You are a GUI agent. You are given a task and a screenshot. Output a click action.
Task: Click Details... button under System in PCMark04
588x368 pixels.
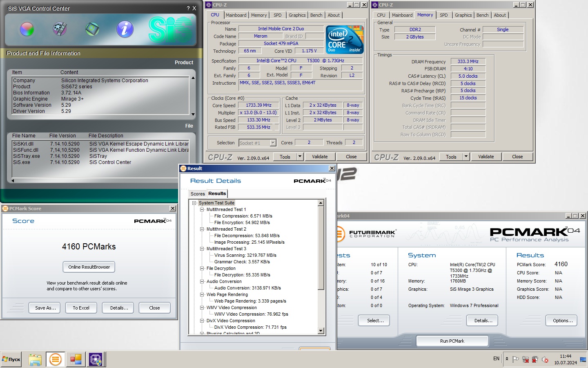tap(483, 321)
